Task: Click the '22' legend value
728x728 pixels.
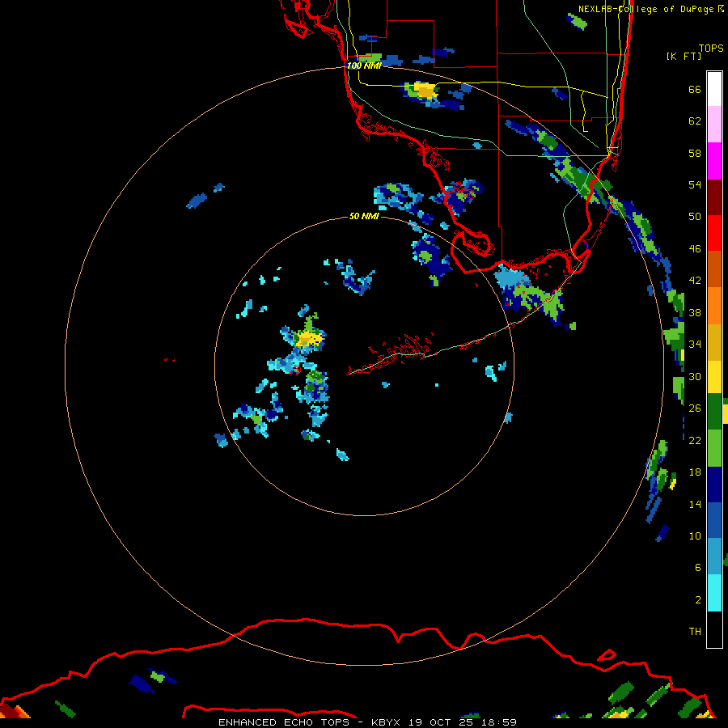Action: (x=695, y=441)
